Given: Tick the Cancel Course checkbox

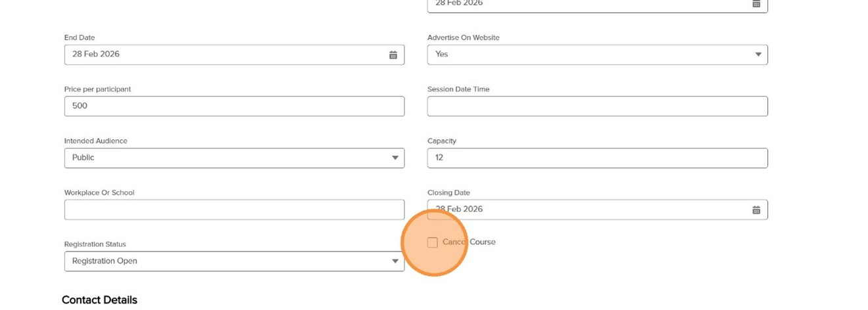Looking at the screenshot, I should [x=432, y=243].
